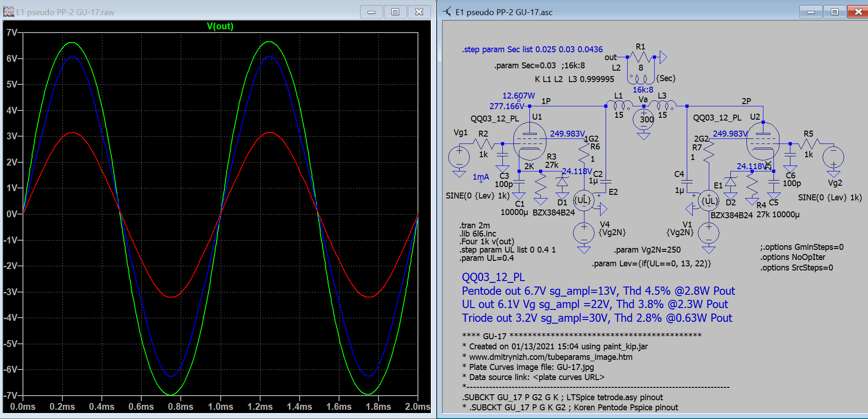Click the .param Lev directive text

[651, 264]
